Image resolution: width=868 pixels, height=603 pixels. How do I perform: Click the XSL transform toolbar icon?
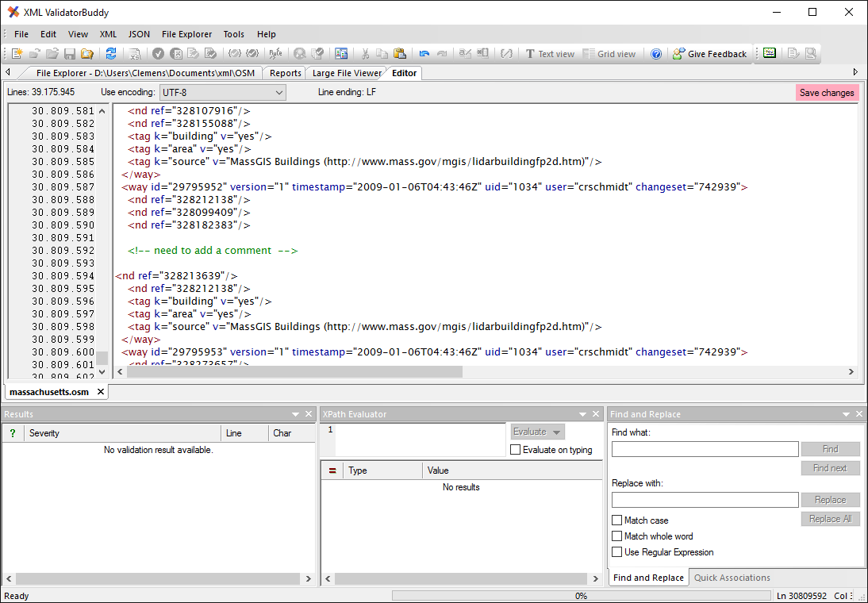coord(135,54)
